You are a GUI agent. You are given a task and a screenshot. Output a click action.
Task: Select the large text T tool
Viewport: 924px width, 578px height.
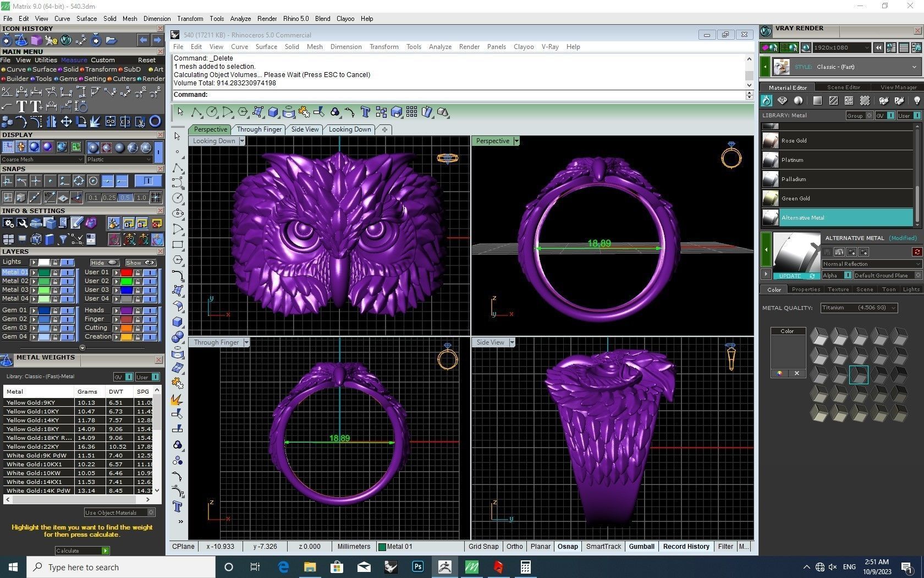pos(22,106)
